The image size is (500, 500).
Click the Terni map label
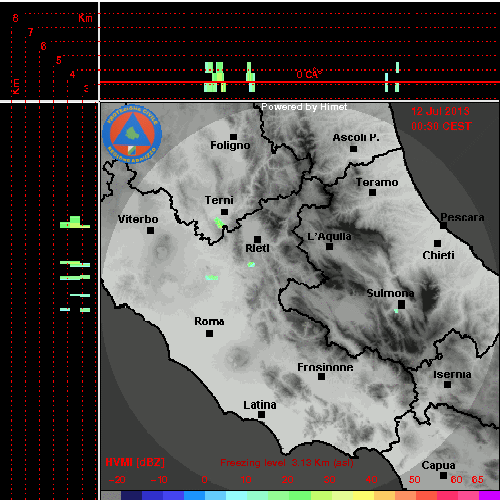click(x=219, y=200)
